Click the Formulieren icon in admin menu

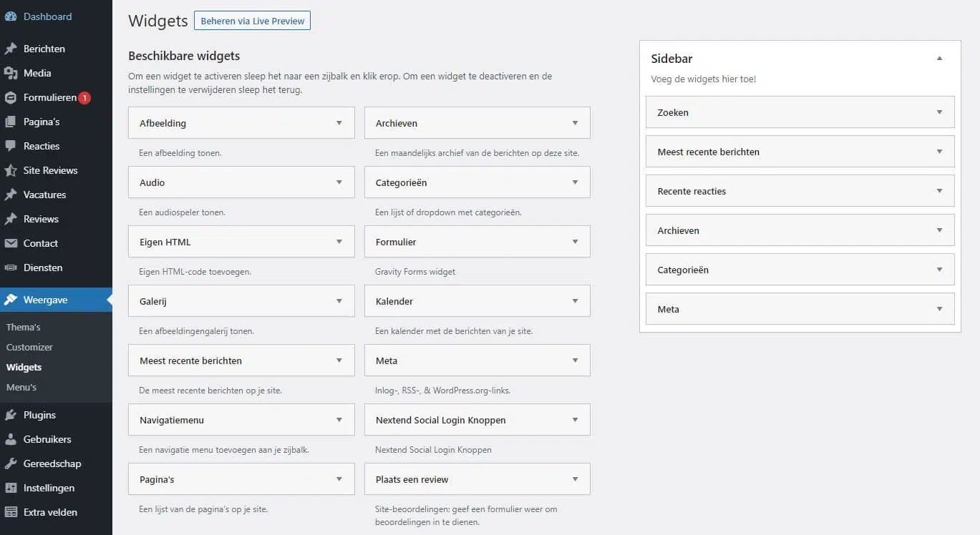(x=11, y=97)
